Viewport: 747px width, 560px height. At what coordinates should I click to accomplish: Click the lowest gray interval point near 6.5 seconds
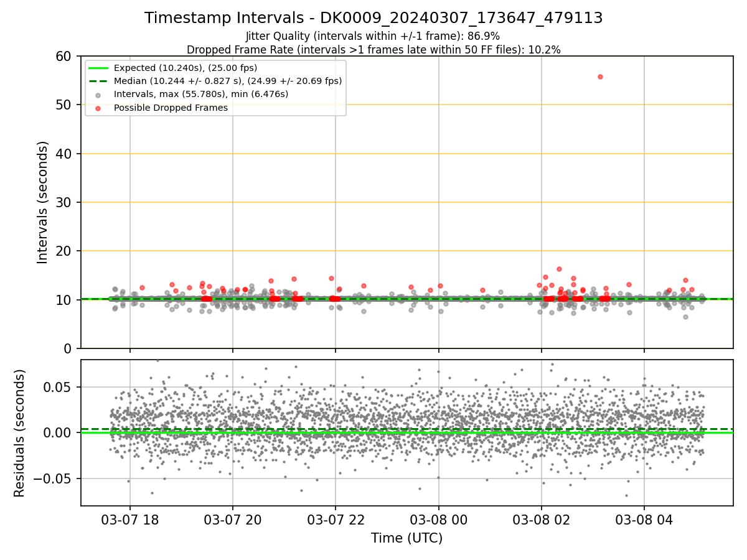[685, 317]
